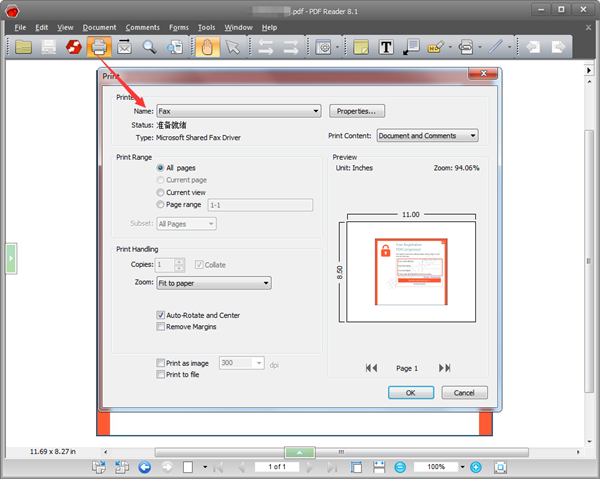Select the Highlighter tool
Image resolution: width=600 pixels, height=479 pixels.
[436, 47]
